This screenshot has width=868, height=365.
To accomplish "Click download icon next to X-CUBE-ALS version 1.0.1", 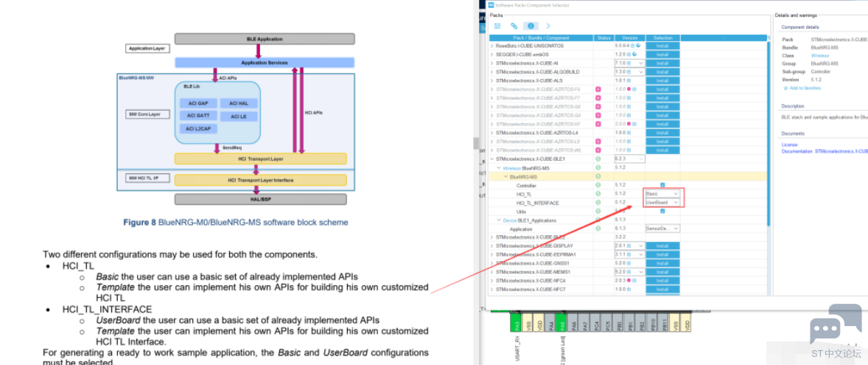I will [629, 80].
